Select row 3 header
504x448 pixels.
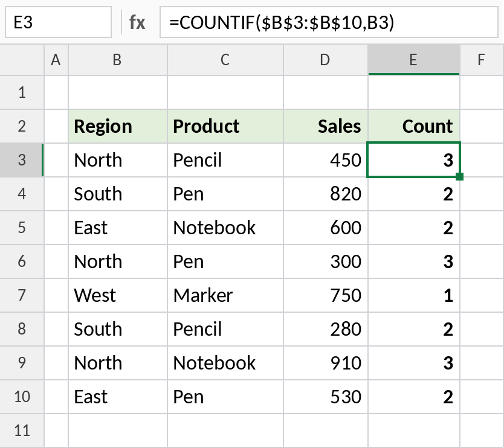tap(22, 160)
